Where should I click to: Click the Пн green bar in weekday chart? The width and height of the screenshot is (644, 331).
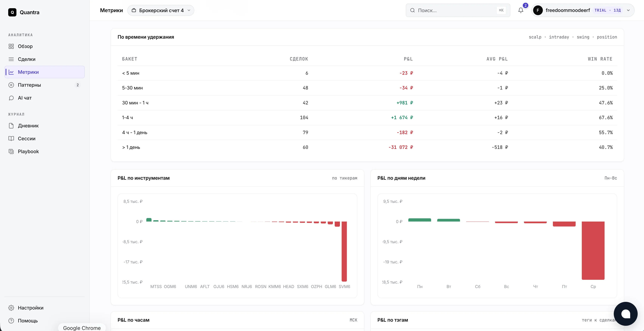[x=419, y=220]
